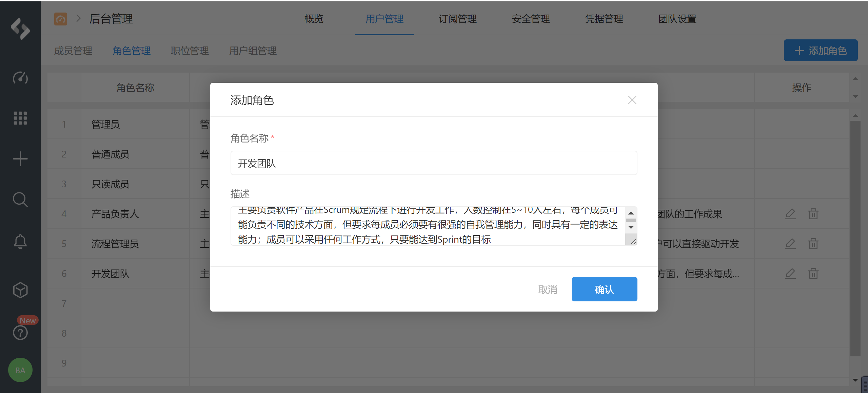Click the edit pencil for 产品负责人 row
Viewport: 868px width, 393px height.
(x=790, y=214)
